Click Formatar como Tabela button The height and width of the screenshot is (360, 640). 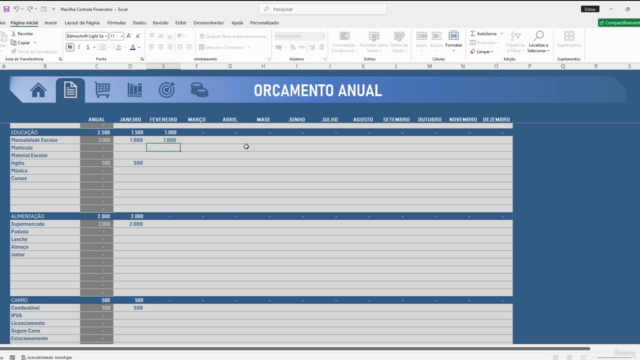374,42
